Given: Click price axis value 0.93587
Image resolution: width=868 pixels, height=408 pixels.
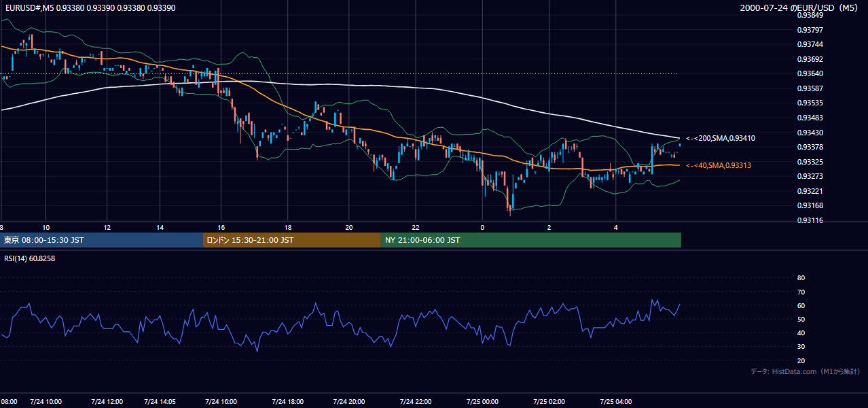Looking at the screenshot, I should (810, 88).
